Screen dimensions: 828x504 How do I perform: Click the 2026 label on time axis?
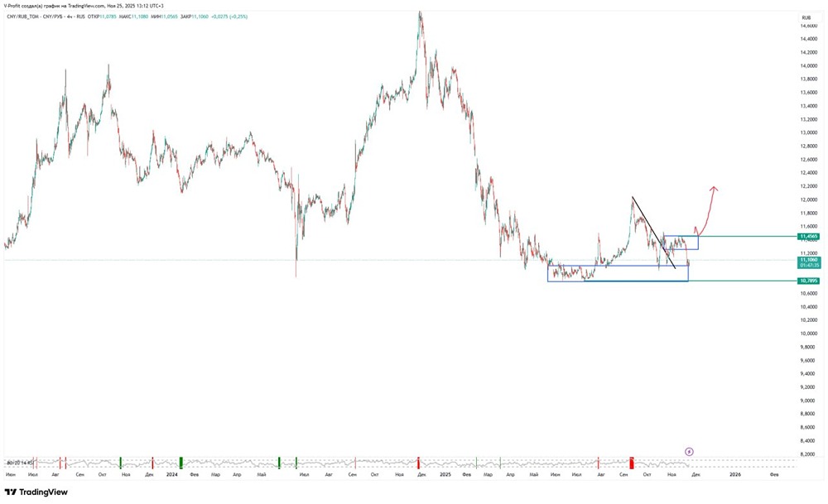point(735,475)
